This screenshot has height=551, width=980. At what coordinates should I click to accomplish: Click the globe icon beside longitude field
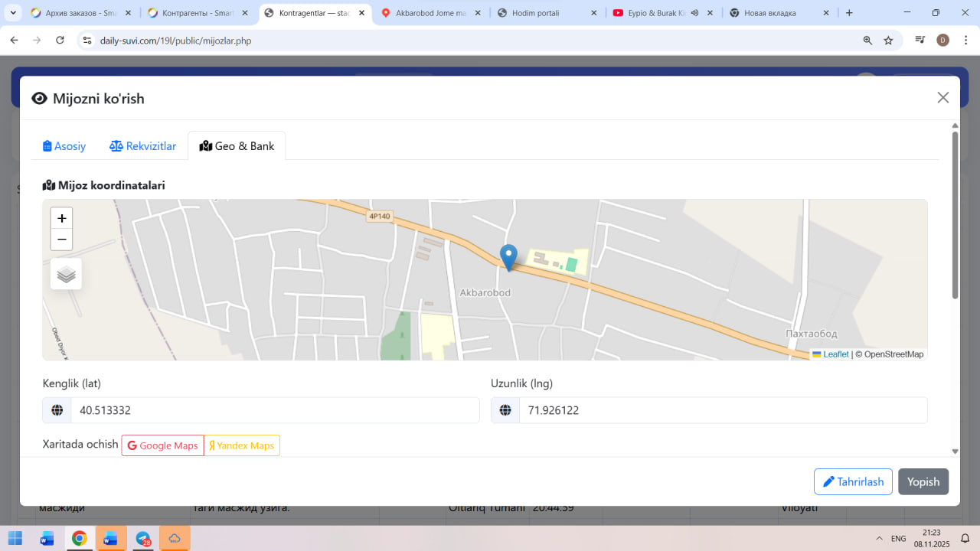click(x=505, y=410)
